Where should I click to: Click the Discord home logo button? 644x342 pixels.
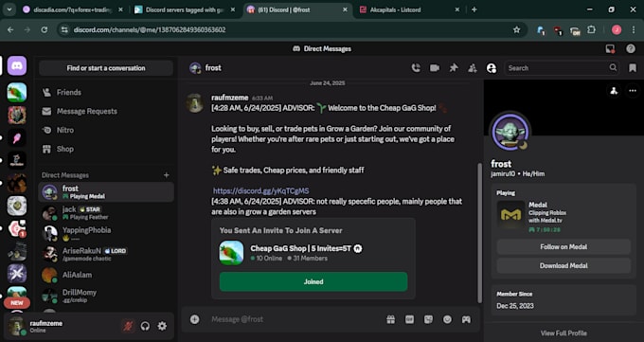click(x=17, y=65)
